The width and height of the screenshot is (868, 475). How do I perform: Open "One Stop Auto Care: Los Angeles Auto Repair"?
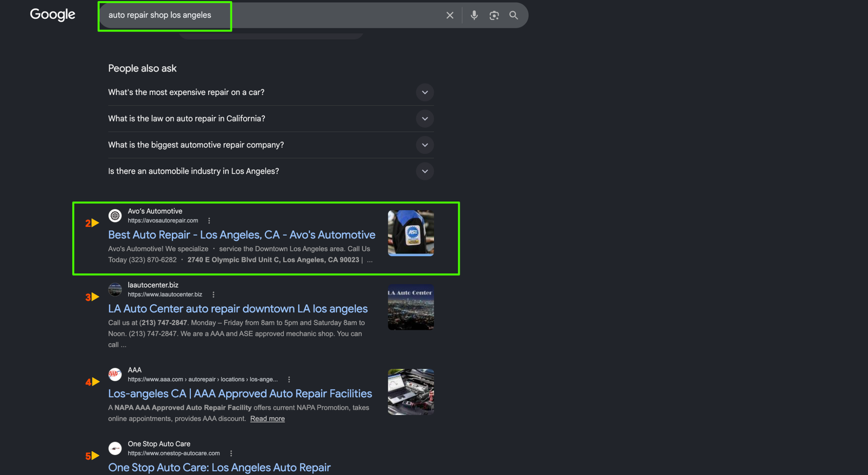pos(219,467)
